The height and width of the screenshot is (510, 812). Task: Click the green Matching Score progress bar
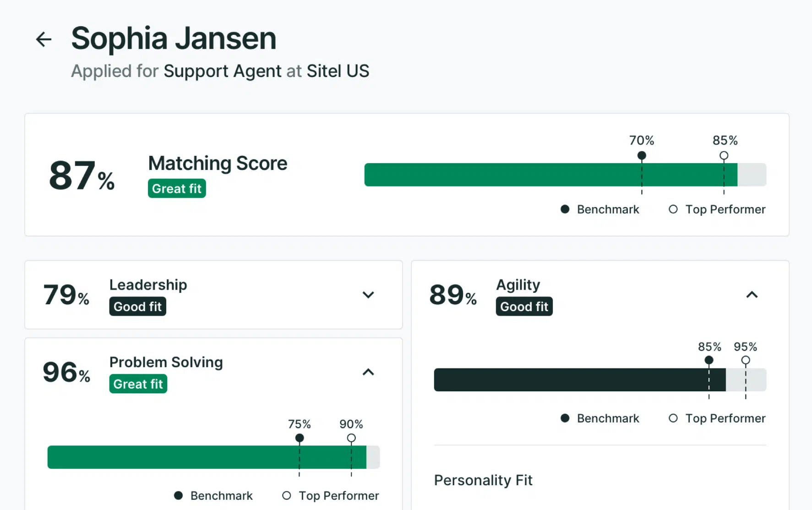[x=504, y=175]
